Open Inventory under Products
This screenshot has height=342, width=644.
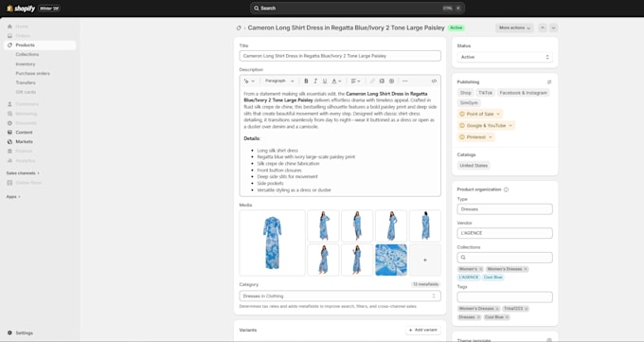tap(26, 64)
